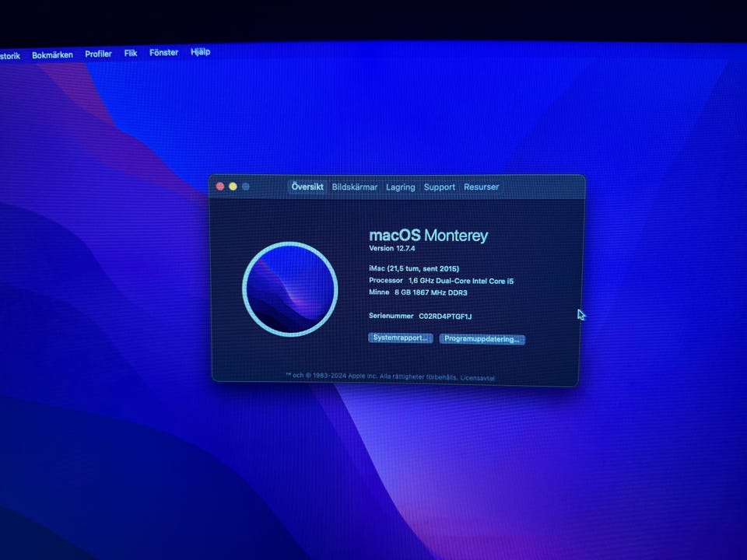Expand the Profiler menu
The height and width of the screenshot is (560, 747).
coord(98,54)
